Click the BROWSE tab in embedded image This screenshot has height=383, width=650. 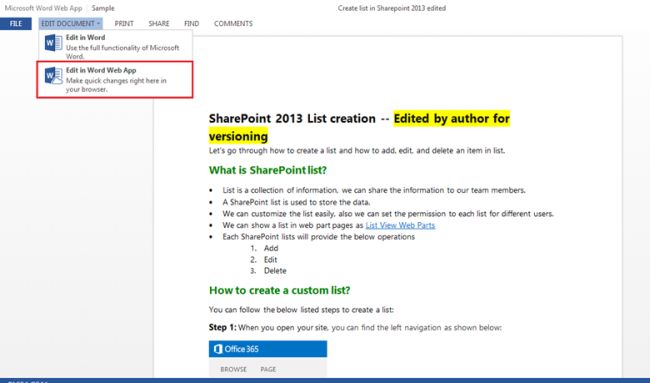[x=233, y=369]
